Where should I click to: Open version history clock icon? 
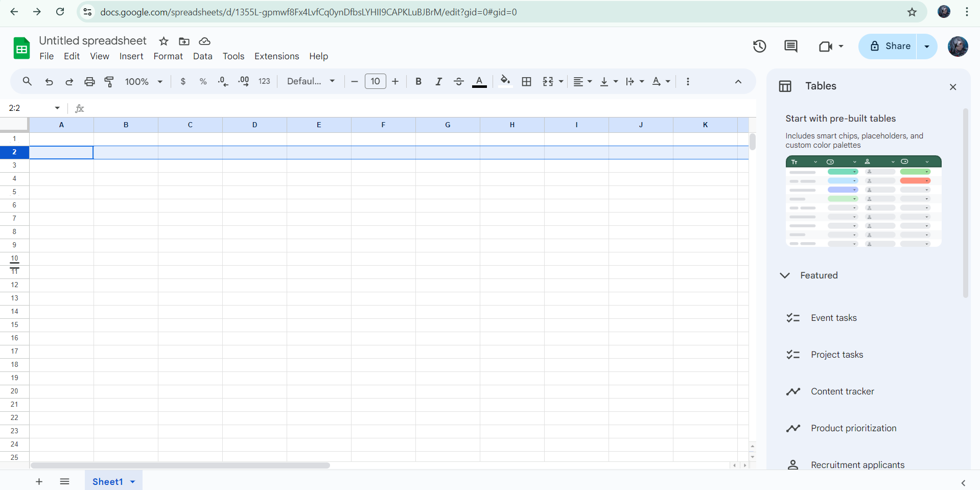pos(759,46)
